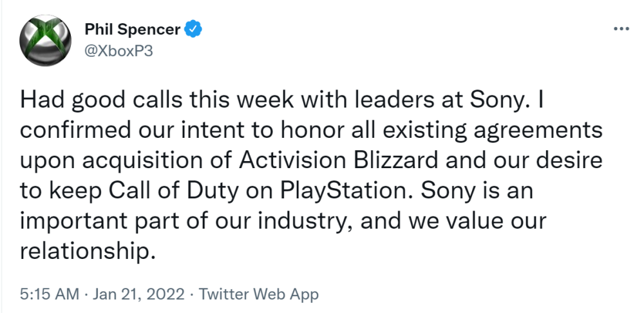644x313 pixels.
Task: Open the Twitter Web App source link
Action: click(259, 295)
